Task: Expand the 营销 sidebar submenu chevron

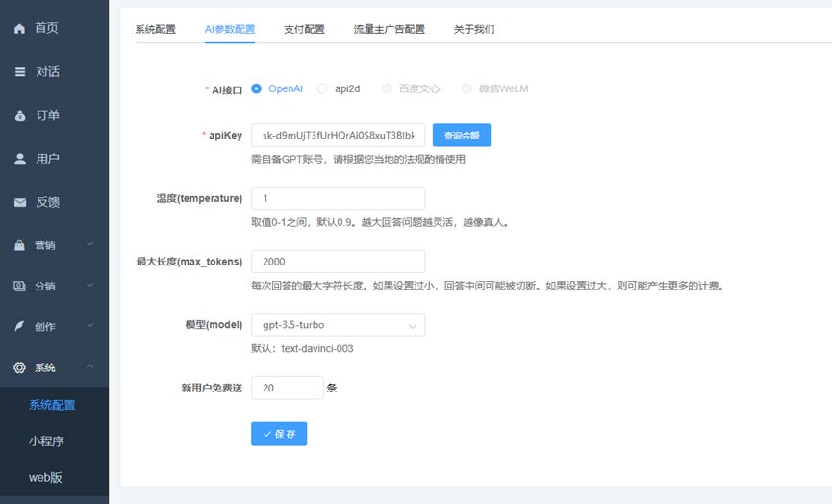Action: (x=90, y=244)
